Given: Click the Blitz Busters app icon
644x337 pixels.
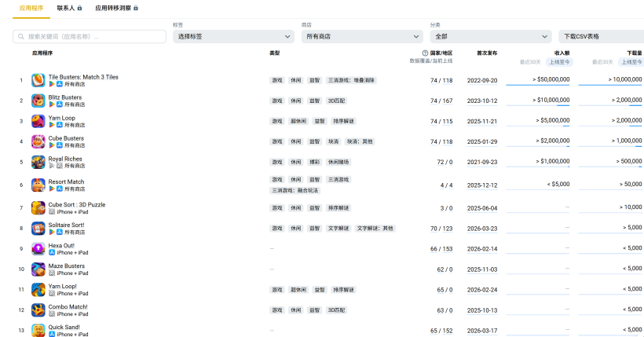Looking at the screenshot, I should 38,101.
